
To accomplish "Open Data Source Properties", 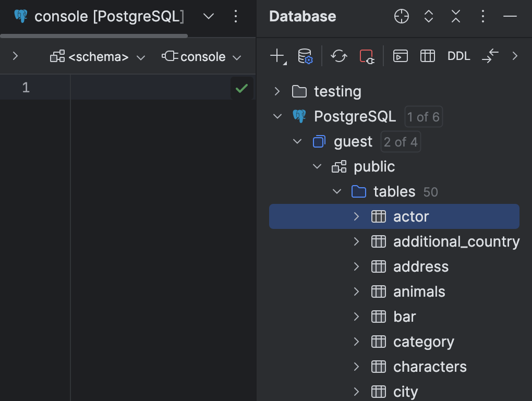I will click(305, 56).
